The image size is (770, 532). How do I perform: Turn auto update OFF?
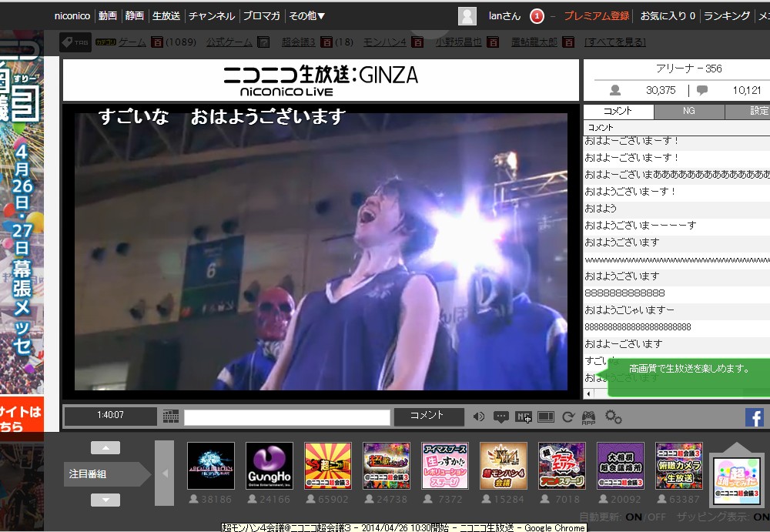(657, 517)
